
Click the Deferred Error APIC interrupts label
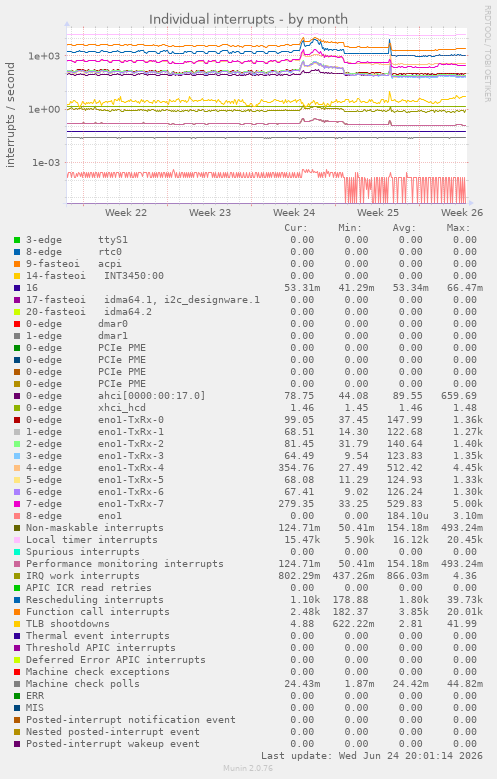(115, 660)
